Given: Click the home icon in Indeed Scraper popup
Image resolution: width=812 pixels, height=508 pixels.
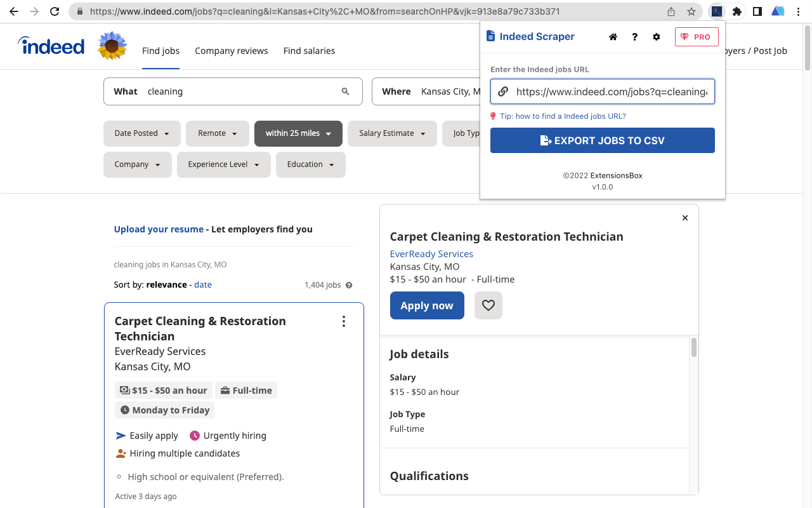Looking at the screenshot, I should point(613,37).
